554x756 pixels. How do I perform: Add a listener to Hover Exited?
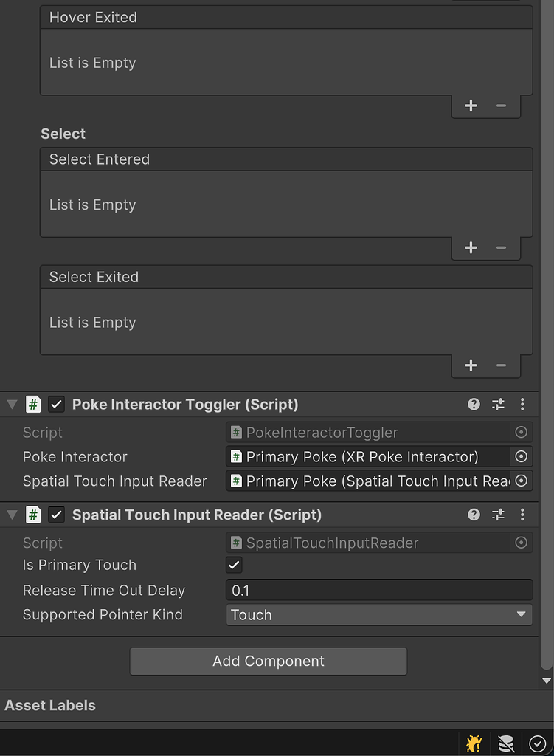pos(471,106)
